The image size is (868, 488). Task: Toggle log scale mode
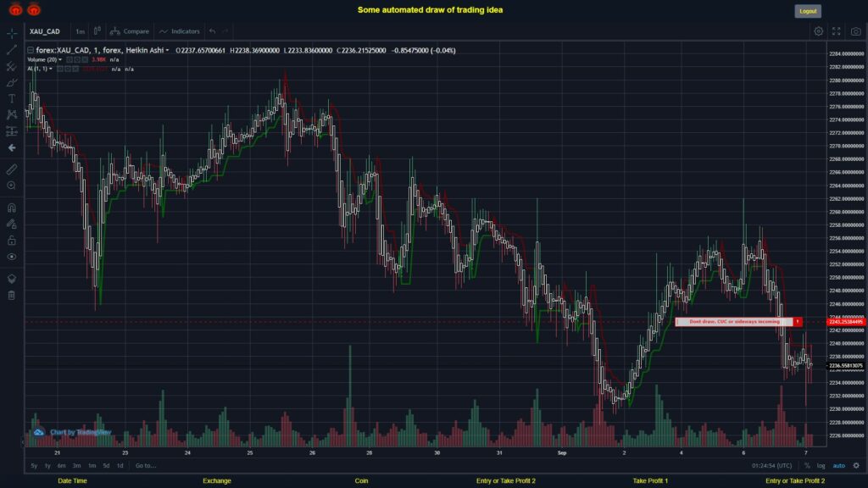pyautogui.click(x=821, y=466)
